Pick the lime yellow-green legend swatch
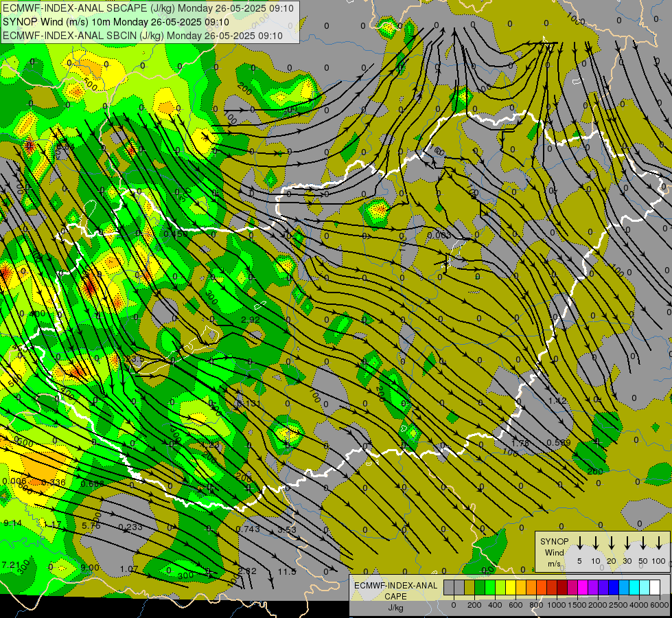Viewport: 672px width, 618px height. tap(500, 588)
